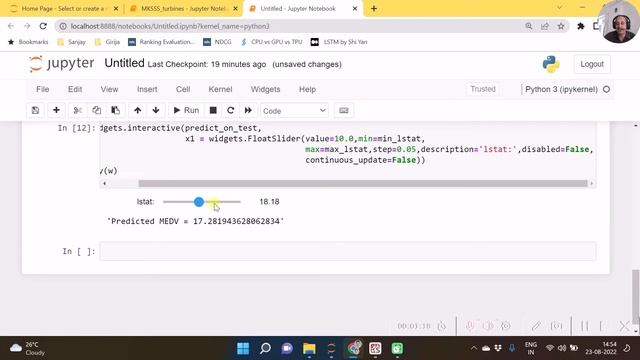Open the Insert menu
The height and width of the screenshot is (360, 640).
[147, 89]
